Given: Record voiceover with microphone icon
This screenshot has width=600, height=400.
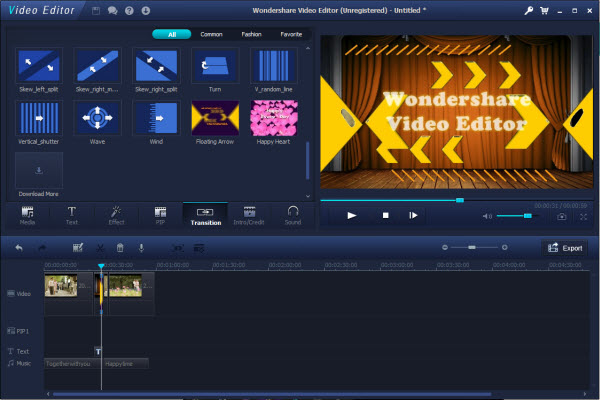Looking at the screenshot, I should 141,248.
